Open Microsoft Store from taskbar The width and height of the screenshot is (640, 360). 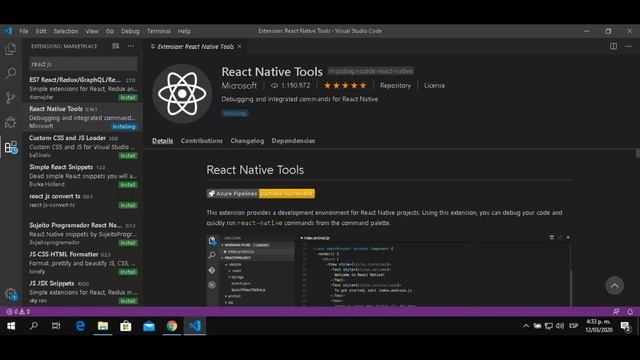point(126,326)
